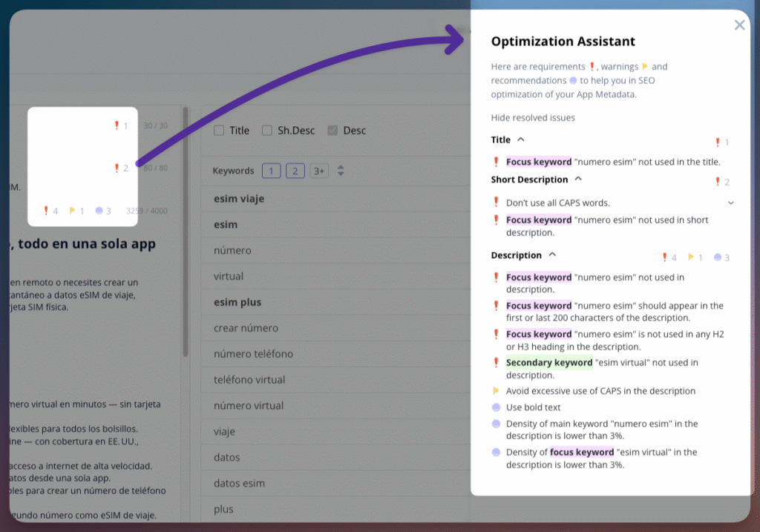760x532 pixels.
Task: Click the blue recommendation dot beside 3299 / 4000
Action: point(99,211)
